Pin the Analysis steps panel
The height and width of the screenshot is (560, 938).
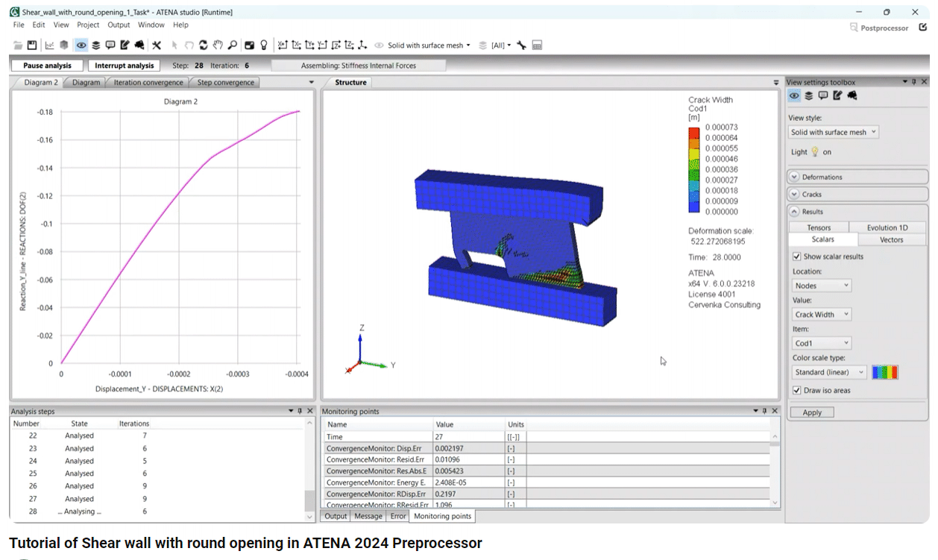click(x=300, y=411)
